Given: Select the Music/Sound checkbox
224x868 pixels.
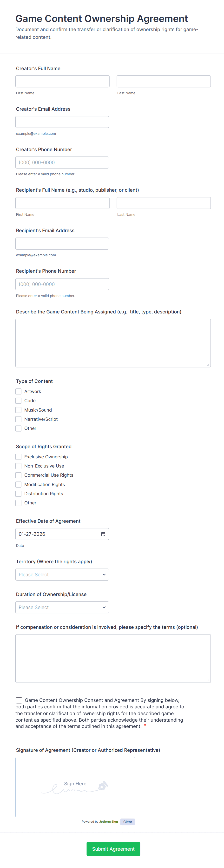Looking at the screenshot, I should (x=19, y=410).
